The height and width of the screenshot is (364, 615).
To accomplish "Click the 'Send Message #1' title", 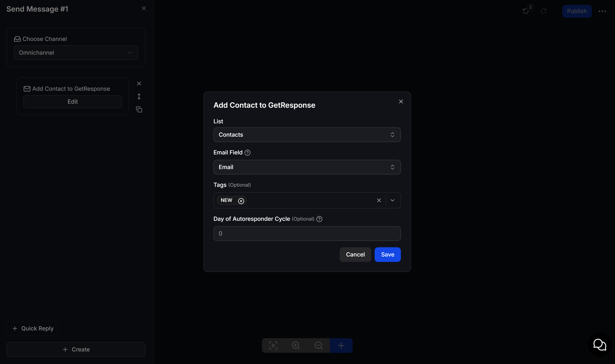I will (x=37, y=9).
